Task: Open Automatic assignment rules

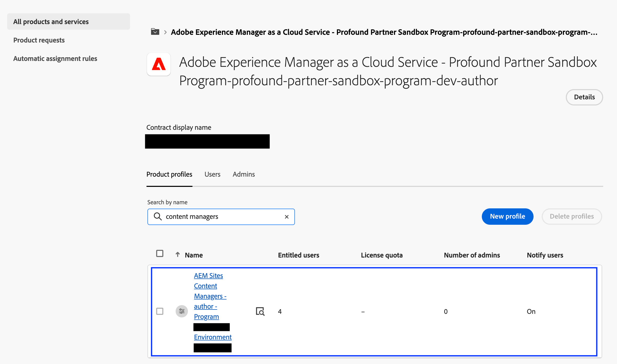Action: click(x=55, y=59)
